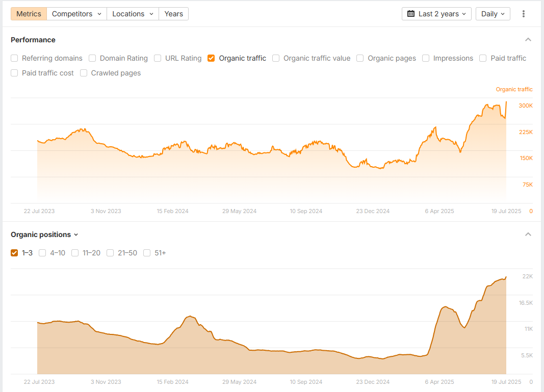Enable the Crawled pages metric

(x=83, y=73)
